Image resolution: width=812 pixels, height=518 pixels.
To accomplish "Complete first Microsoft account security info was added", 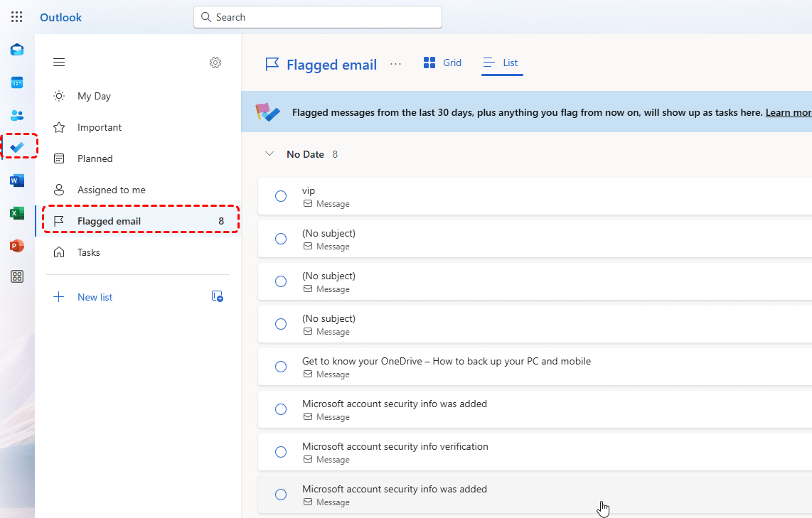I will (281, 409).
